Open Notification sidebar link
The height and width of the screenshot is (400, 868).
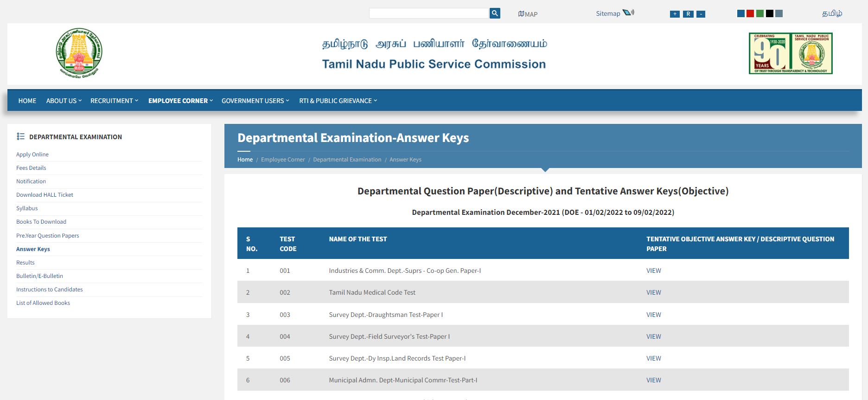pos(31,181)
